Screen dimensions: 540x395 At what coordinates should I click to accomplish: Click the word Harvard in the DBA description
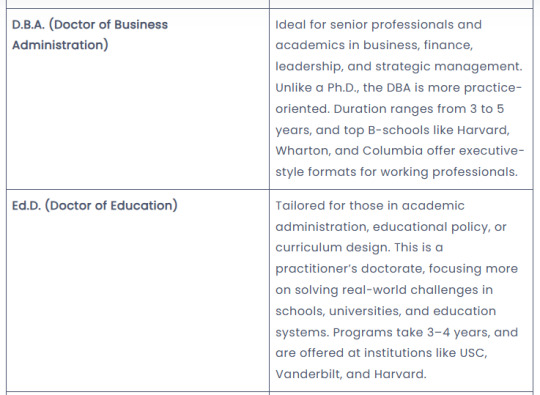point(483,130)
